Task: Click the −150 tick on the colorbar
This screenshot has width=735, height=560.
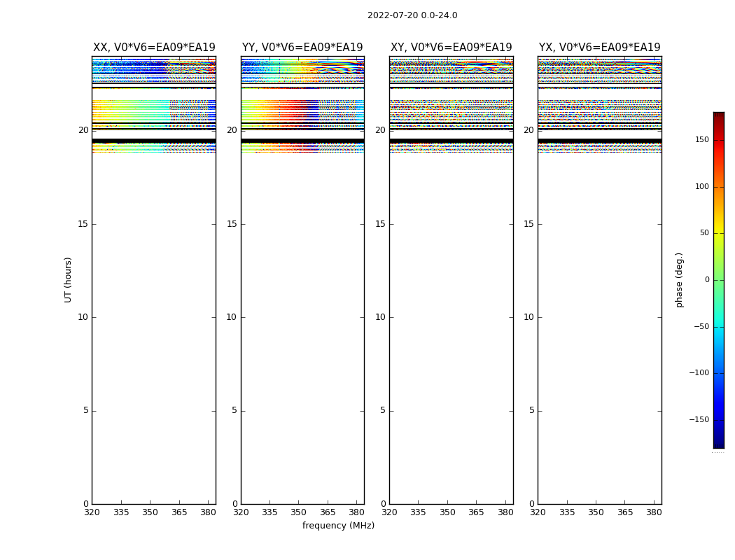Action: click(699, 420)
